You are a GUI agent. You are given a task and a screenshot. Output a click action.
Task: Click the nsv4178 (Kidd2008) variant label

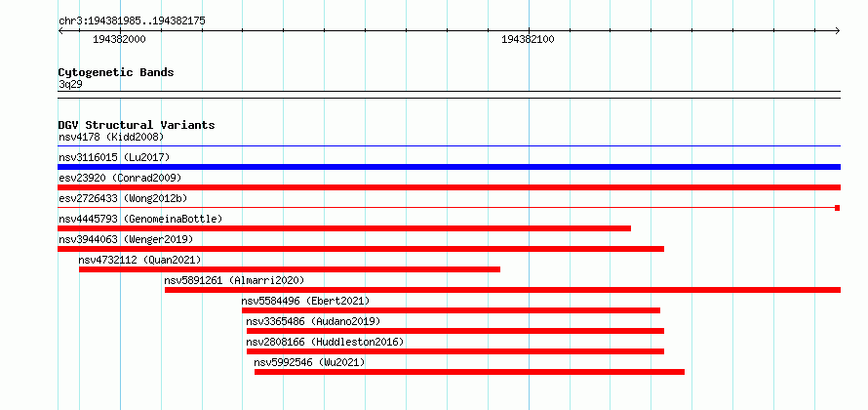[x=111, y=137]
